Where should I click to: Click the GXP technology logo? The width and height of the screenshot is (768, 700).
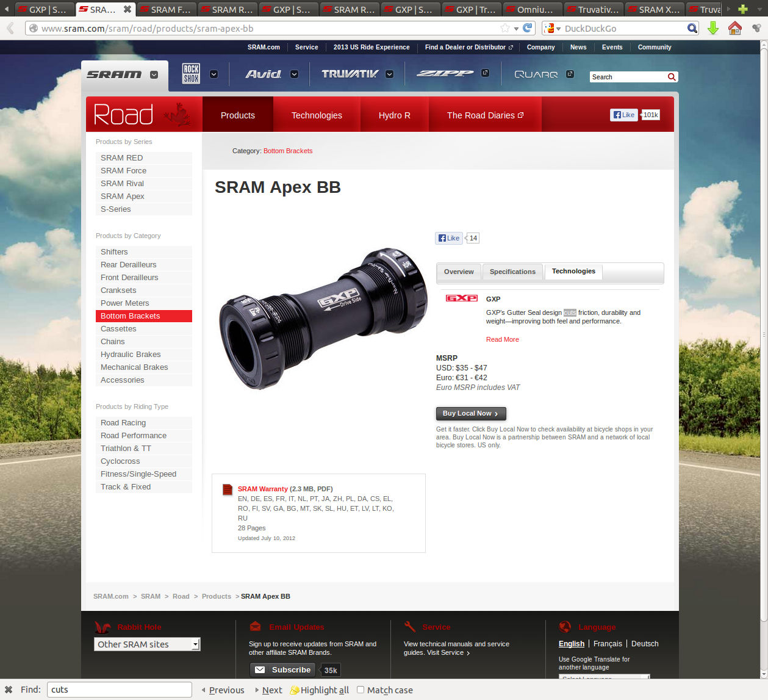pyautogui.click(x=462, y=298)
